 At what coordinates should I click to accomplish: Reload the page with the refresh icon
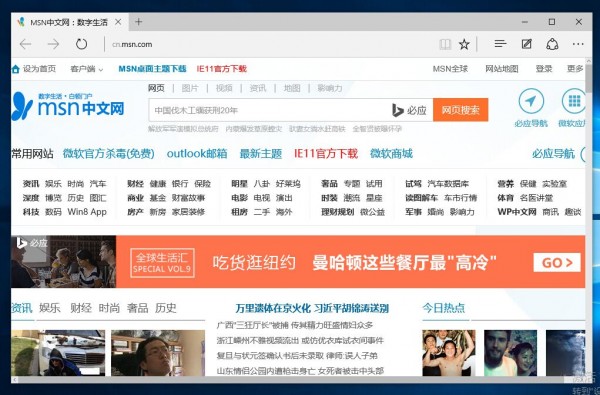(82, 44)
